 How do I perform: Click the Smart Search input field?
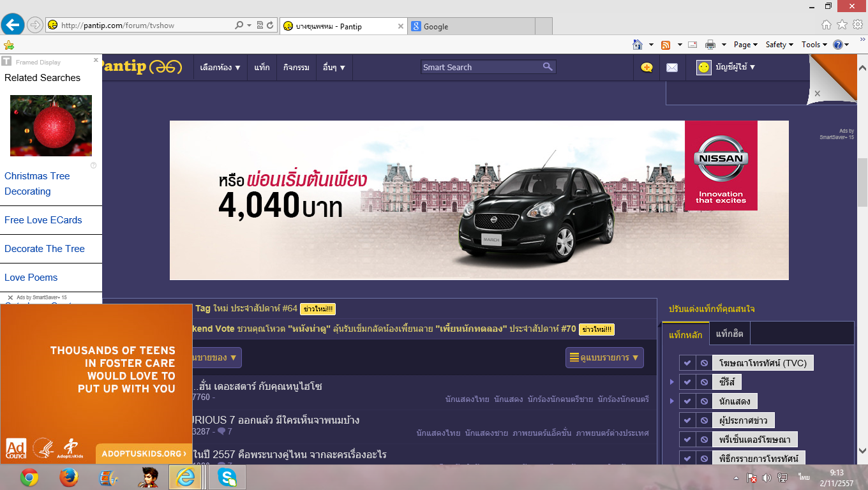click(x=482, y=67)
